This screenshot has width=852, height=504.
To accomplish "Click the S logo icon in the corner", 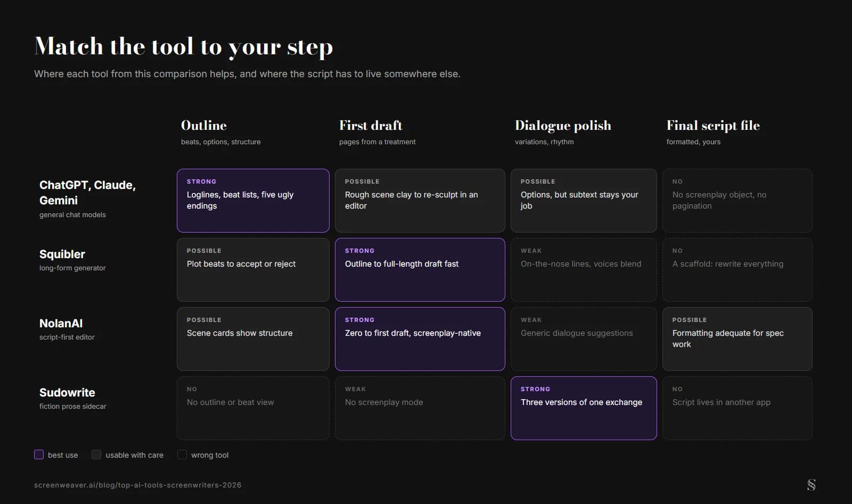I will 811,485.
